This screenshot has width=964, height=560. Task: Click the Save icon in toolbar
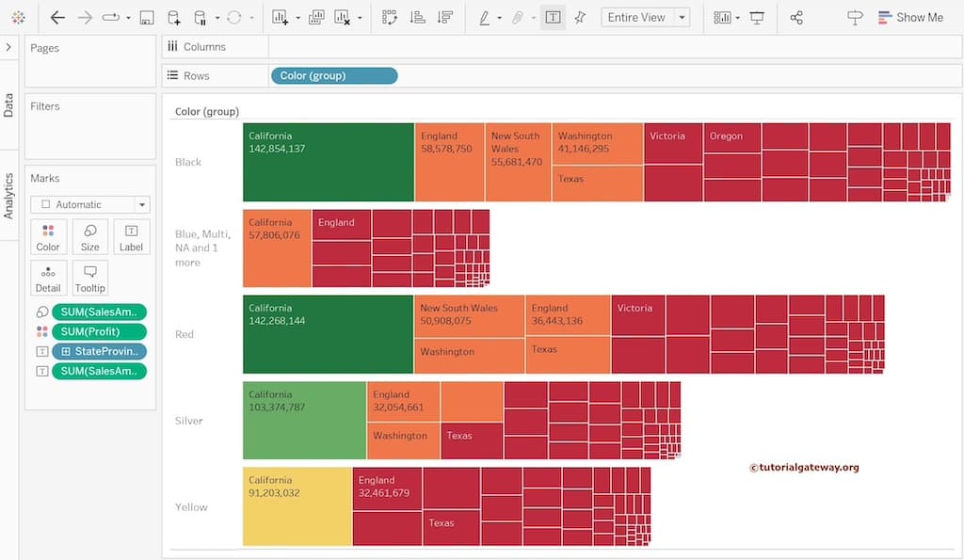click(x=146, y=18)
